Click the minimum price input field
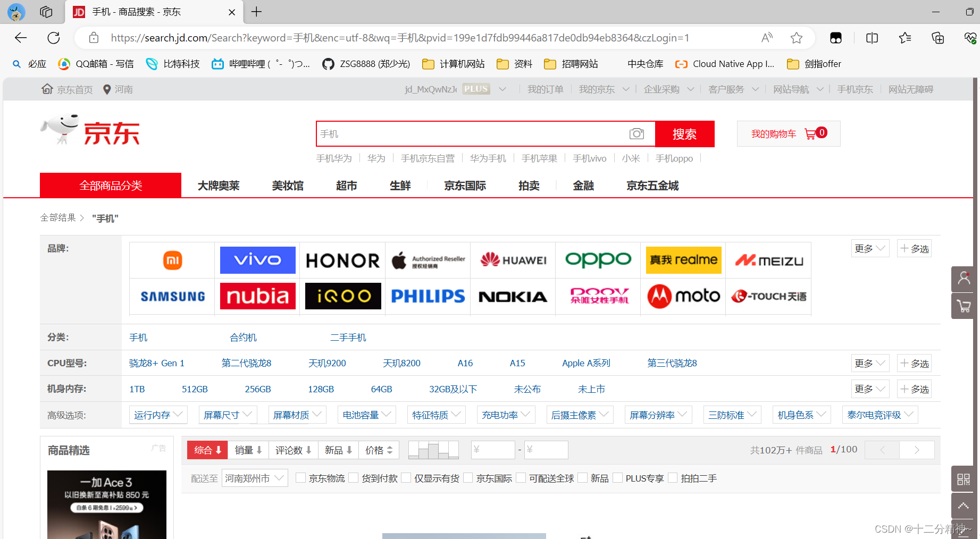980x539 pixels. [x=492, y=450]
